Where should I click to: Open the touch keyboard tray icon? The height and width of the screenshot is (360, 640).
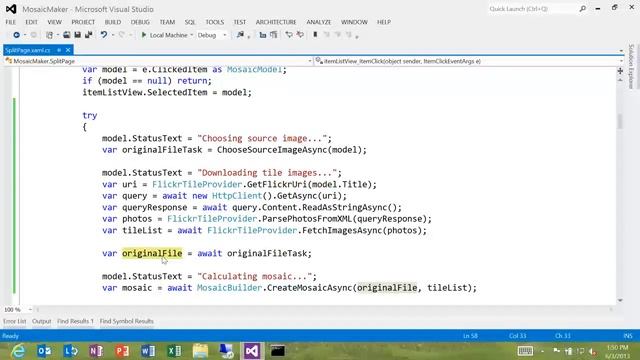[525, 351]
